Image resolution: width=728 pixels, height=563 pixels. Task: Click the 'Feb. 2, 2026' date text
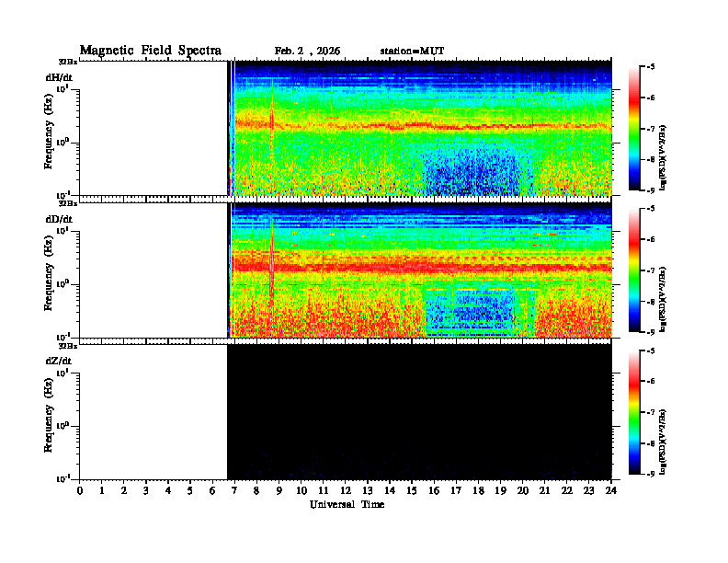(307, 52)
